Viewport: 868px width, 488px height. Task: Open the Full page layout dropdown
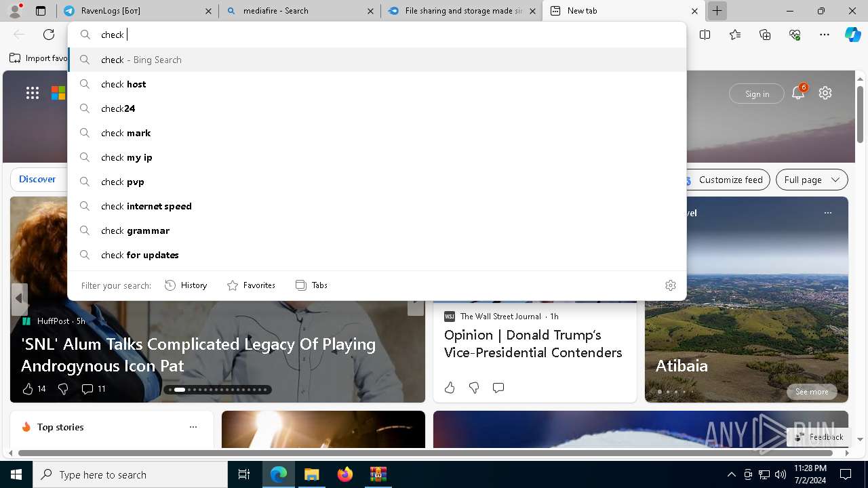click(x=812, y=180)
